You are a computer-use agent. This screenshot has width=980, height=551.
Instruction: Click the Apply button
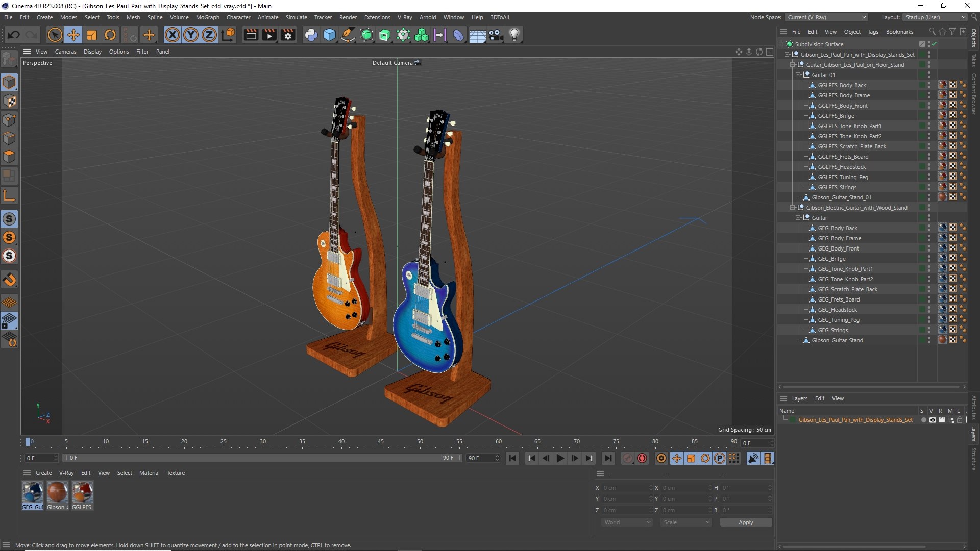pos(746,522)
